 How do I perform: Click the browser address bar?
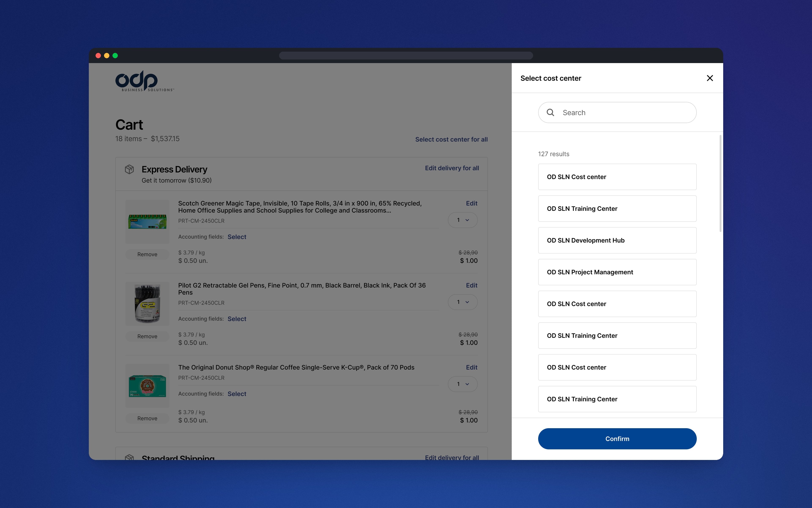(406, 55)
